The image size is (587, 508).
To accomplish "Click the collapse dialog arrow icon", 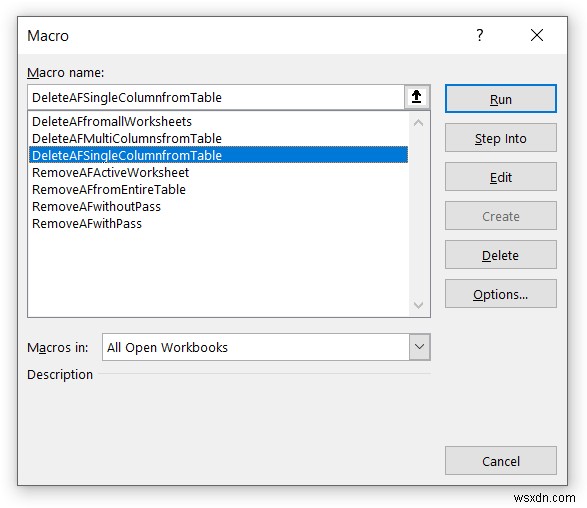I will pyautogui.click(x=417, y=97).
